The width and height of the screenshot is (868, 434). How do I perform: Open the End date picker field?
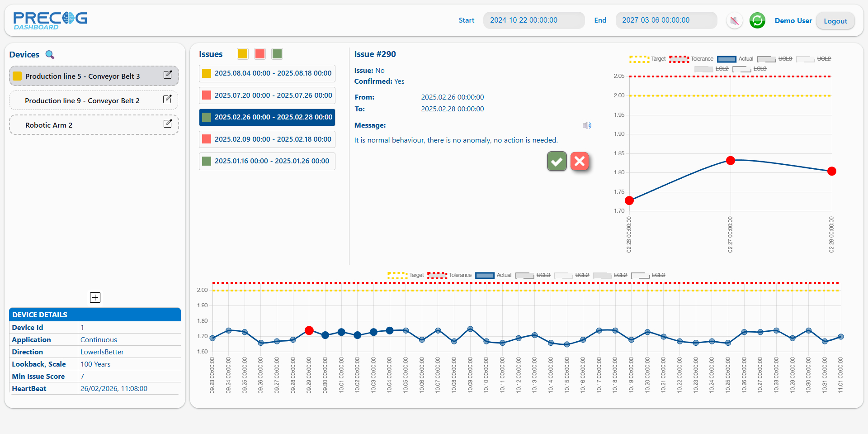click(666, 20)
